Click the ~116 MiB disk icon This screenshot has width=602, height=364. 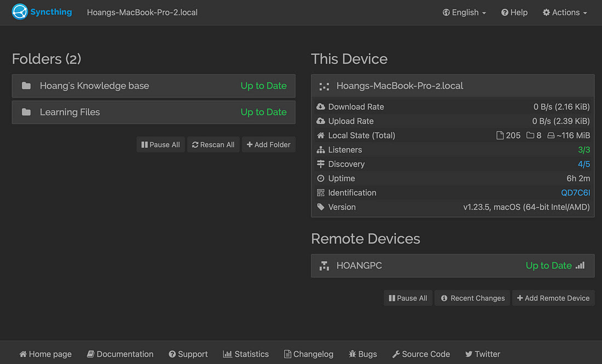coord(551,135)
